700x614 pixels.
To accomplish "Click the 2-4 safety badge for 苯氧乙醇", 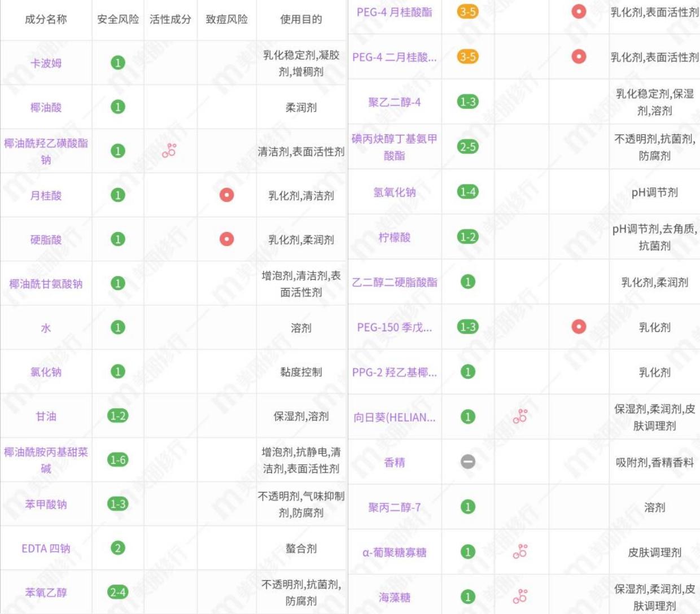I will [117, 592].
